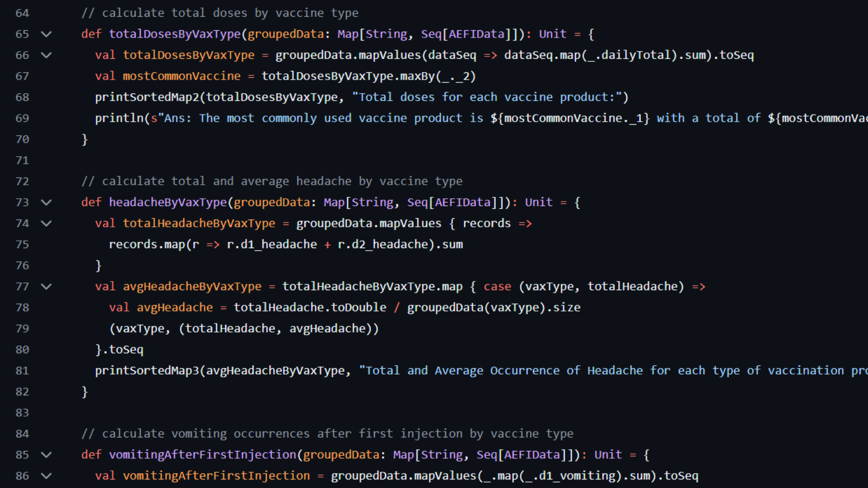Fold the chevron on line 86
The image size is (868, 488).
coord(46,476)
